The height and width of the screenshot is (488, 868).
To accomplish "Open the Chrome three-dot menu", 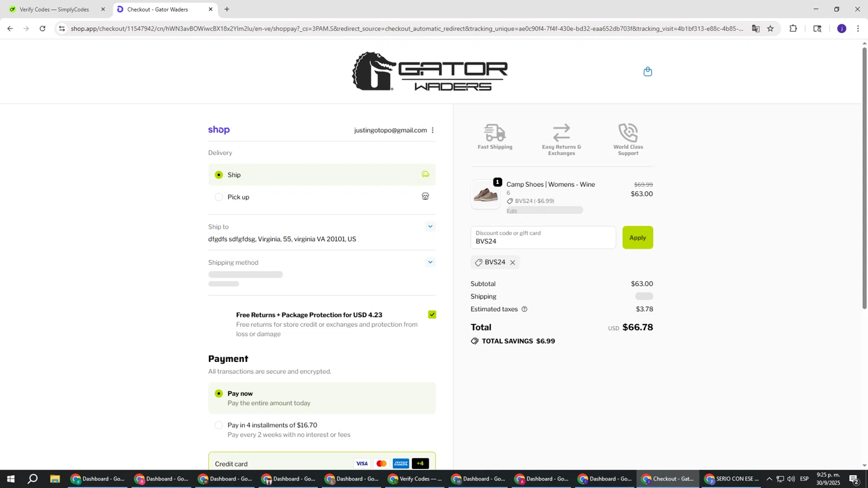I will pyautogui.click(x=858, y=28).
